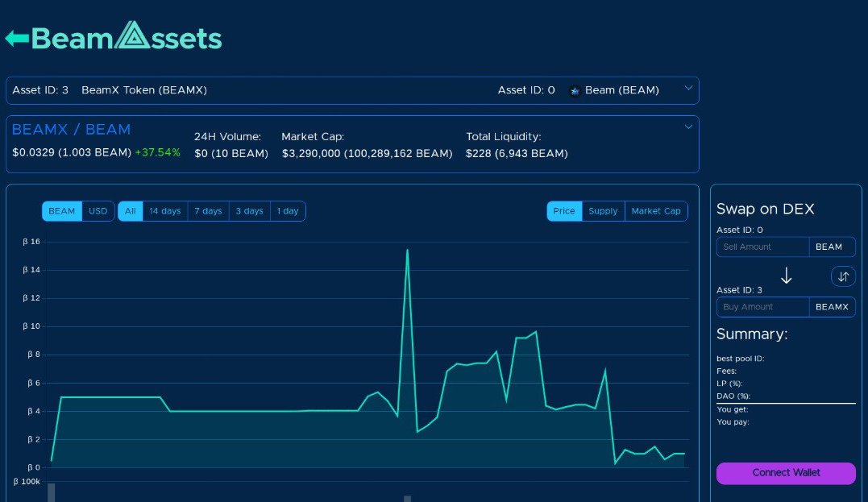Screen dimensions: 868x502
Task: Click the 24H Volume value $0 (10 BEAM)
Action: coord(231,153)
